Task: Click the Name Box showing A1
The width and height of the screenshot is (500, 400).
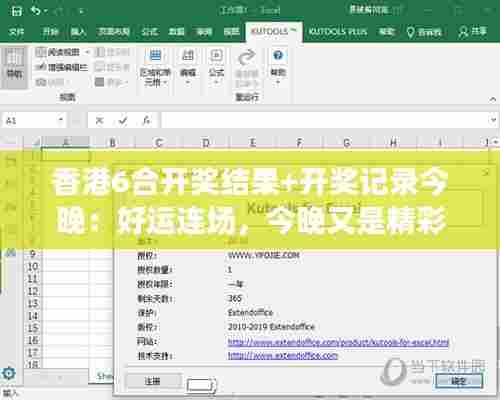Action: click(x=29, y=121)
